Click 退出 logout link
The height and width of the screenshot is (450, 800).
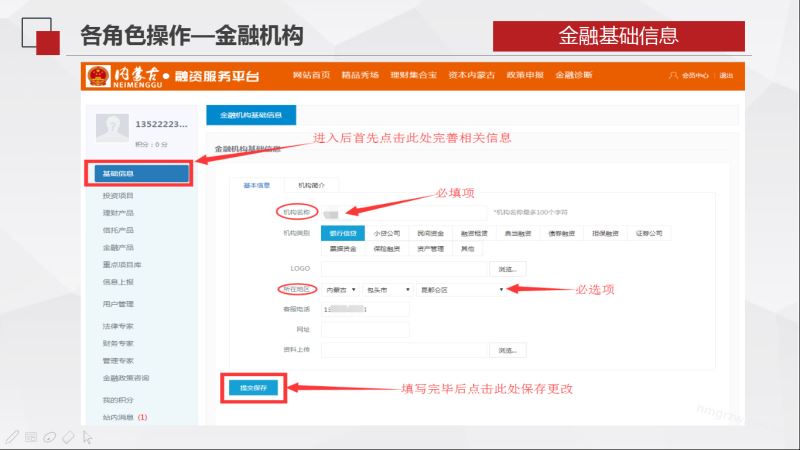(726, 76)
